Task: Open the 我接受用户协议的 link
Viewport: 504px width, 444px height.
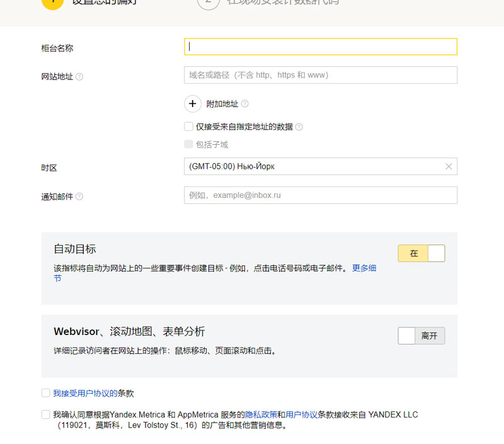Action: 86,393
